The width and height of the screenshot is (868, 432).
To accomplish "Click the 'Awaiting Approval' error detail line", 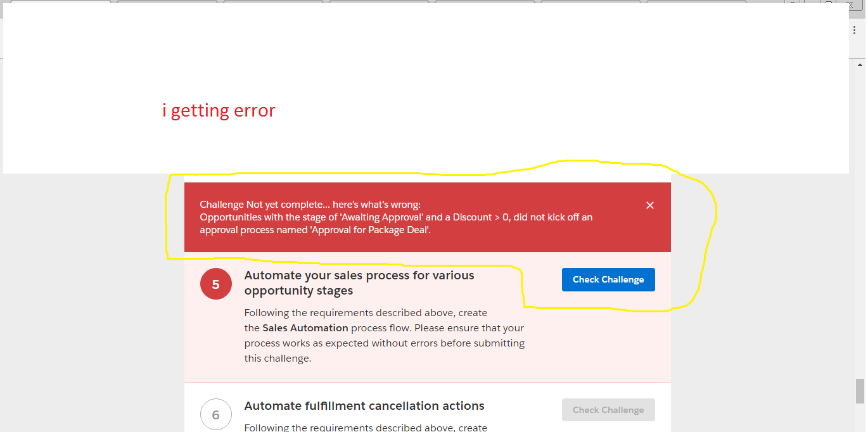I will tap(396, 217).
